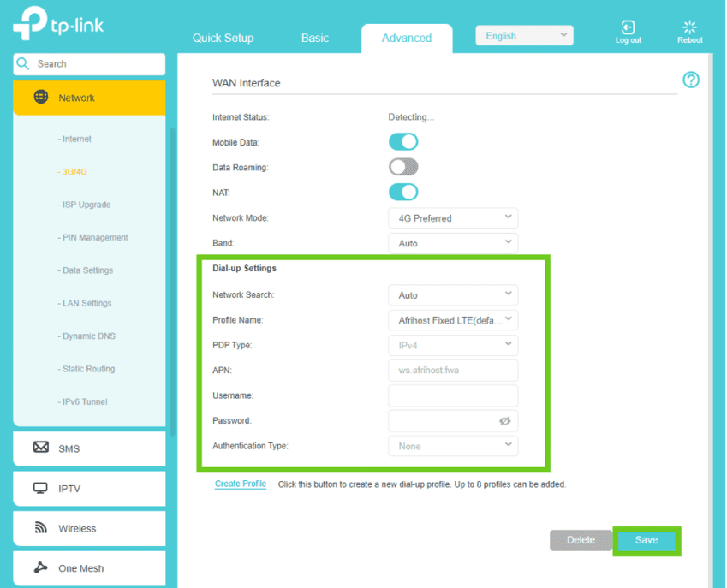Enable the Data Roaming switch

pyautogui.click(x=403, y=167)
